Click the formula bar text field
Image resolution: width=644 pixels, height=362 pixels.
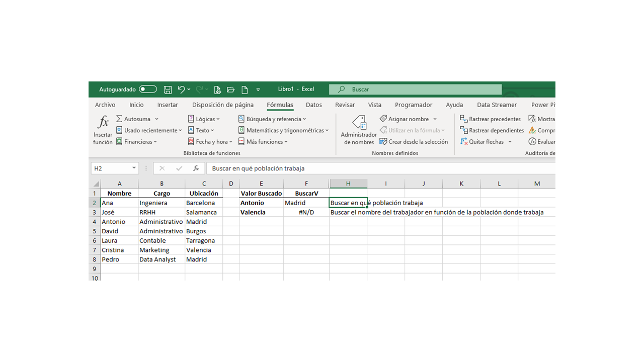click(x=381, y=168)
